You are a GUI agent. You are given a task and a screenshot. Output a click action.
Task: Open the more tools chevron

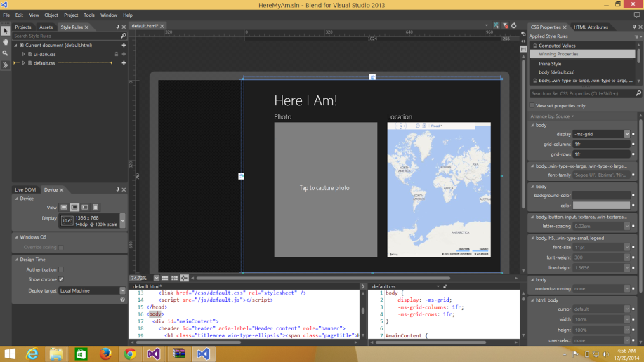tap(5, 65)
